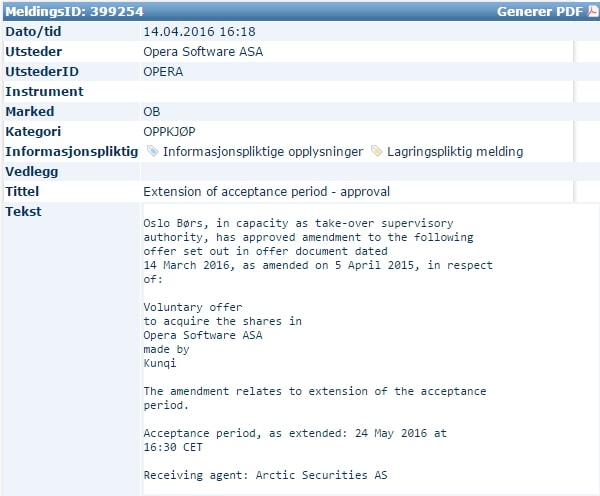
Task: Click the word Kunqi in the message text
Action: [x=160, y=363]
